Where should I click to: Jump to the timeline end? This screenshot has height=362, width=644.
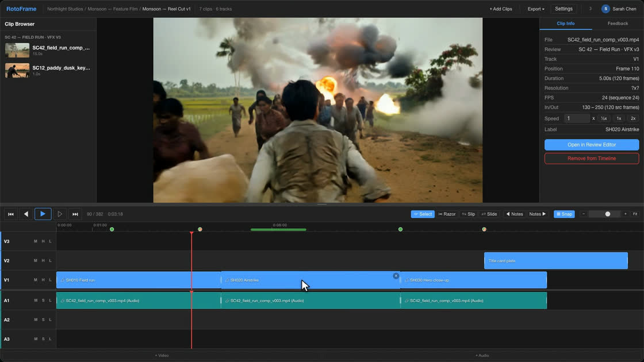coord(75,214)
